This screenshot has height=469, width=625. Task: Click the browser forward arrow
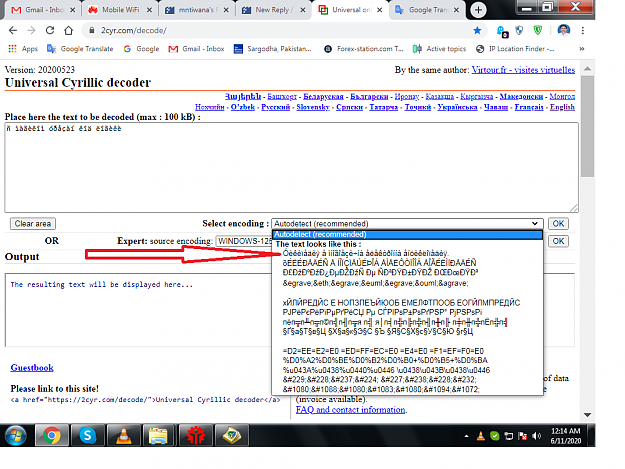pos(31,30)
